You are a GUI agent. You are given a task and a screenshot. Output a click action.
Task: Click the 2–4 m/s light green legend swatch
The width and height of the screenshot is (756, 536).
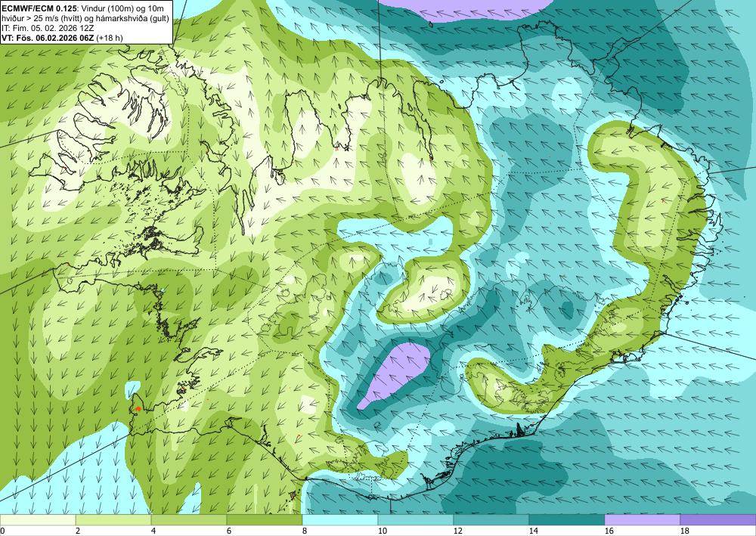[x=113, y=519]
